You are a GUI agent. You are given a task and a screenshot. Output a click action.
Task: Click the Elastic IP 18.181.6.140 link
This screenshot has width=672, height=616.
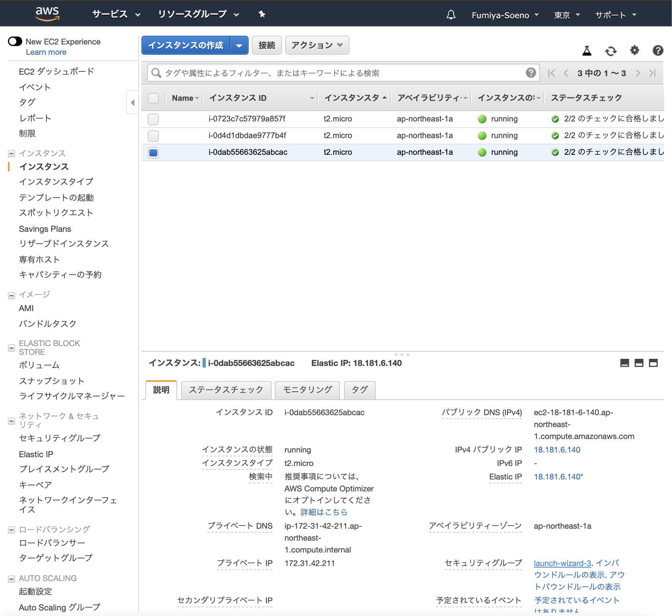pyautogui.click(x=557, y=477)
